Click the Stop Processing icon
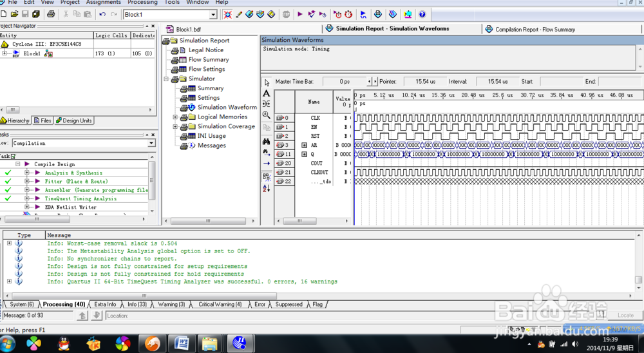Screen dimensions: 644x353 (x=287, y=14)
